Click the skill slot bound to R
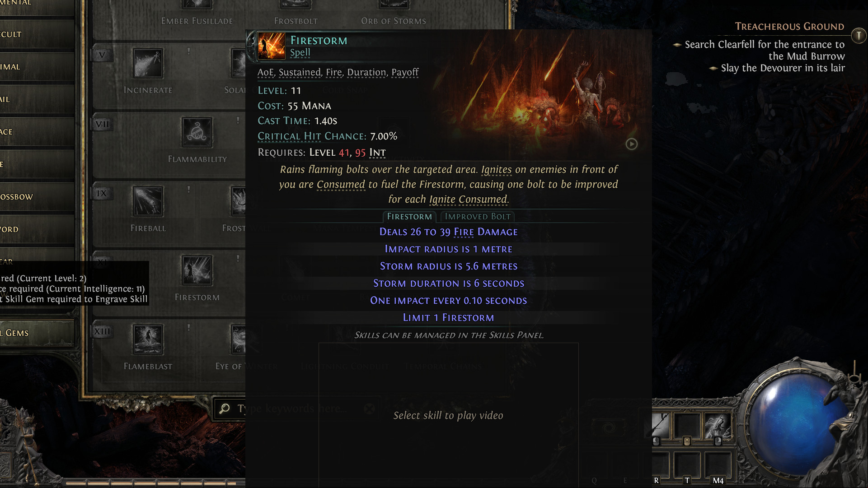868x488 pixels. (x=660, y=466)
